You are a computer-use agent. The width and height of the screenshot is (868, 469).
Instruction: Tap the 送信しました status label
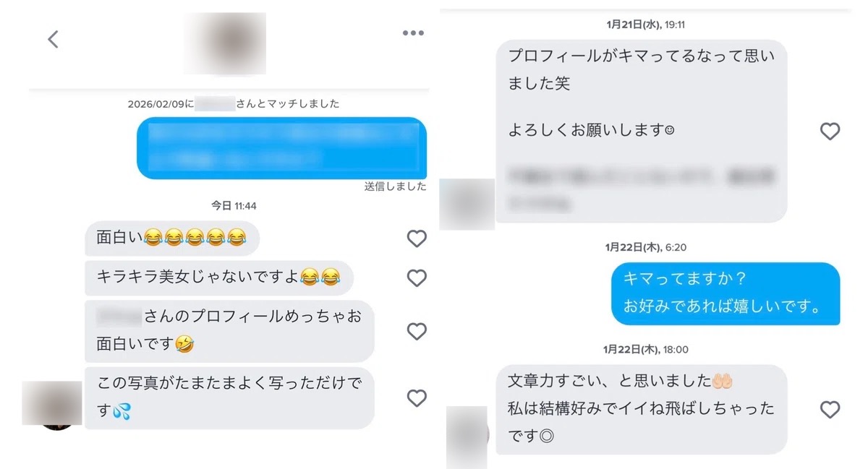click(x=396, y=186)
